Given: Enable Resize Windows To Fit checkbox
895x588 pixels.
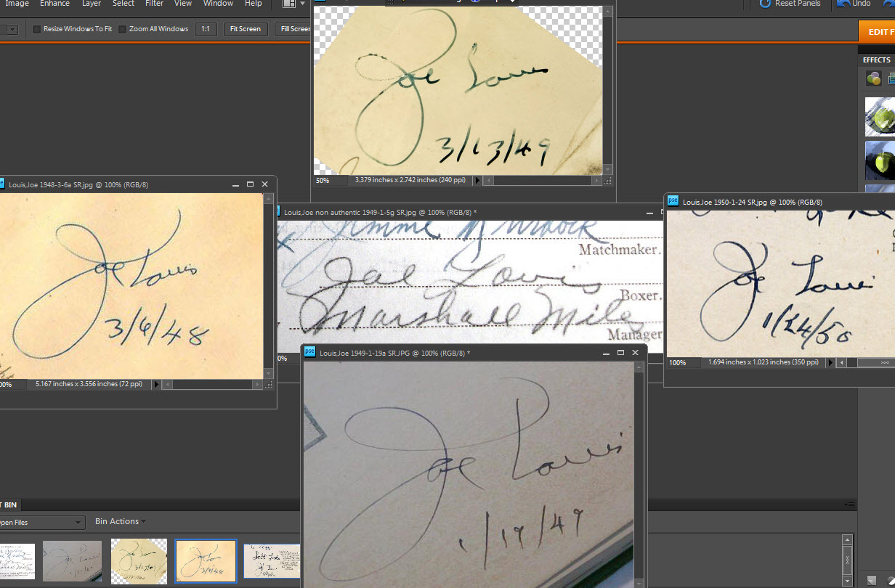Looking at the screenshot, I should (x=37, y=30).
